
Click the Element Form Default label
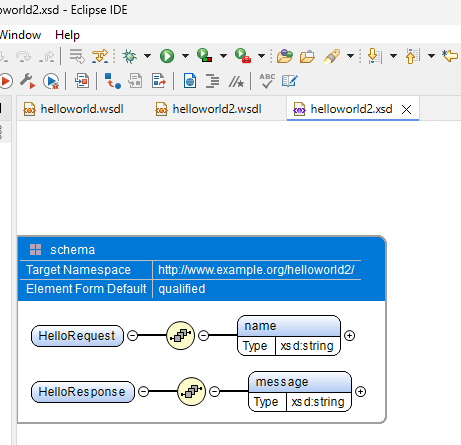click(x=86, y=289)
